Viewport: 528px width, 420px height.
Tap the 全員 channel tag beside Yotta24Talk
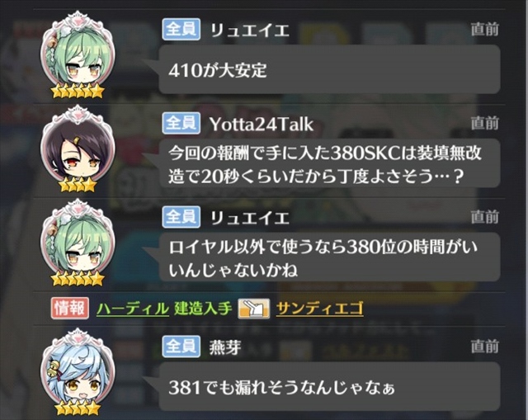point(181,123)
